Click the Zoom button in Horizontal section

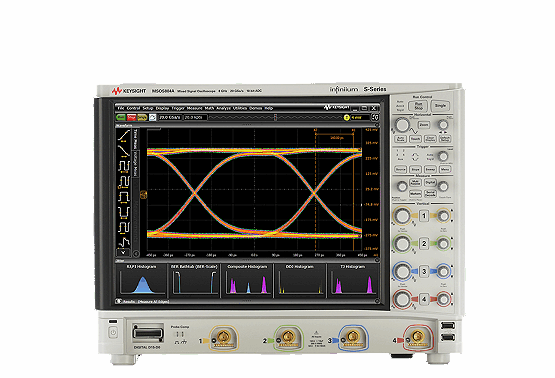[x=424, y=125]
